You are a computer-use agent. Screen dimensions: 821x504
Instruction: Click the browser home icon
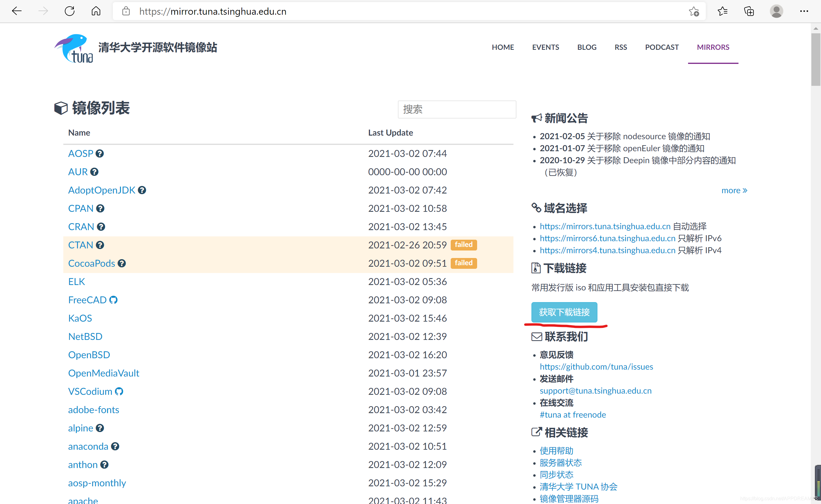coord(96,11)
